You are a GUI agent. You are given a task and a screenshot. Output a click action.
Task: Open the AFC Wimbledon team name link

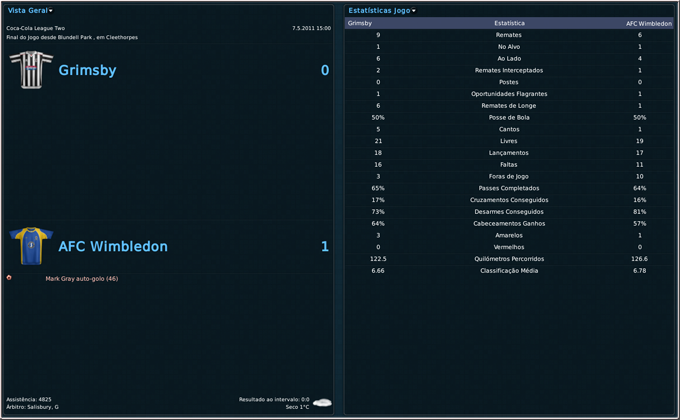coord(113,247)
